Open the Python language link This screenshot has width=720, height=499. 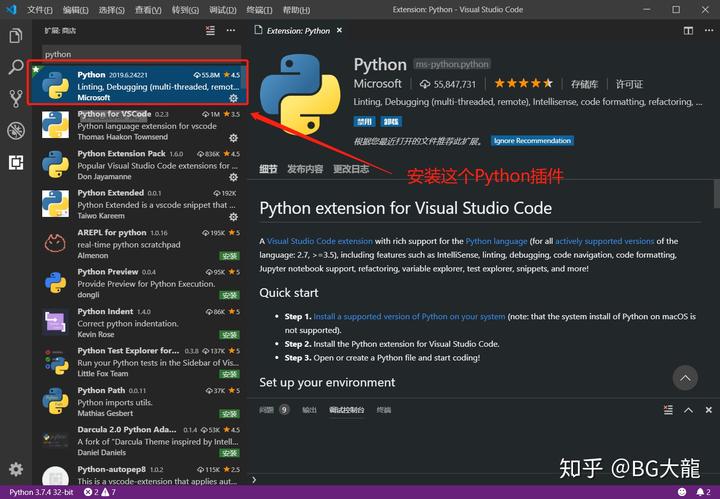(x=496, y=241)
